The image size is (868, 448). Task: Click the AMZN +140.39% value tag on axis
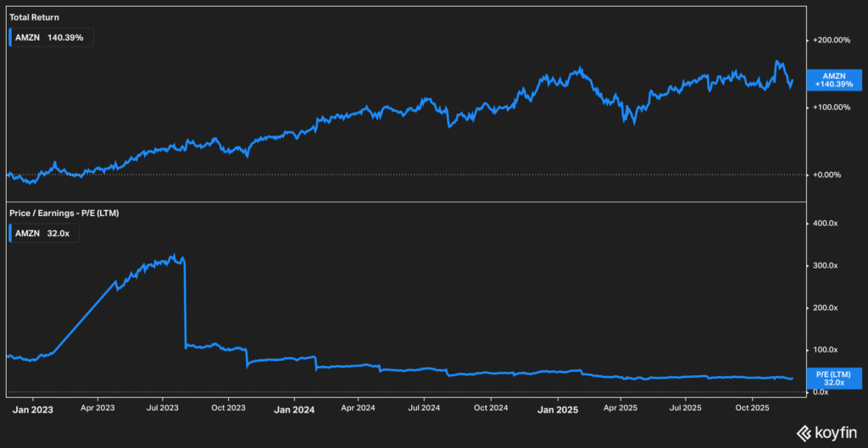[834, 80]
